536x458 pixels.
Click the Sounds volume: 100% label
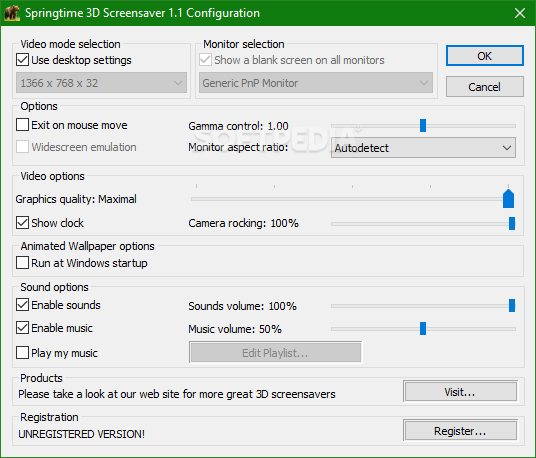coord(242,306)
